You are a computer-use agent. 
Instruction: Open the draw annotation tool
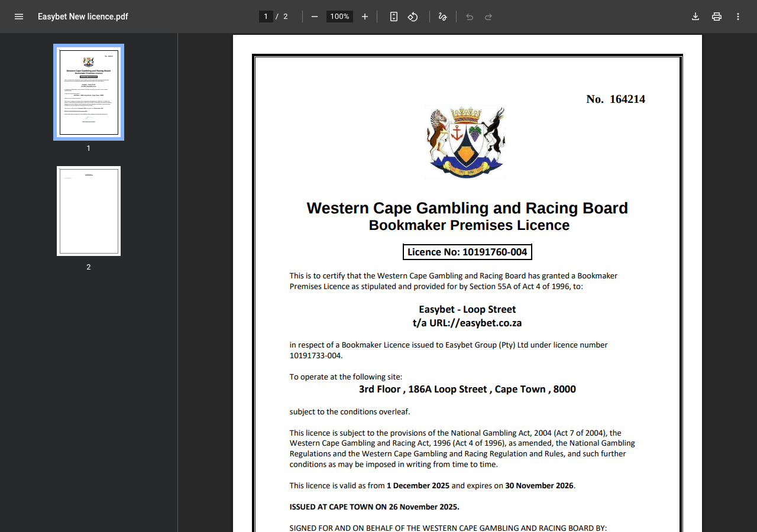tap(442, 17)
